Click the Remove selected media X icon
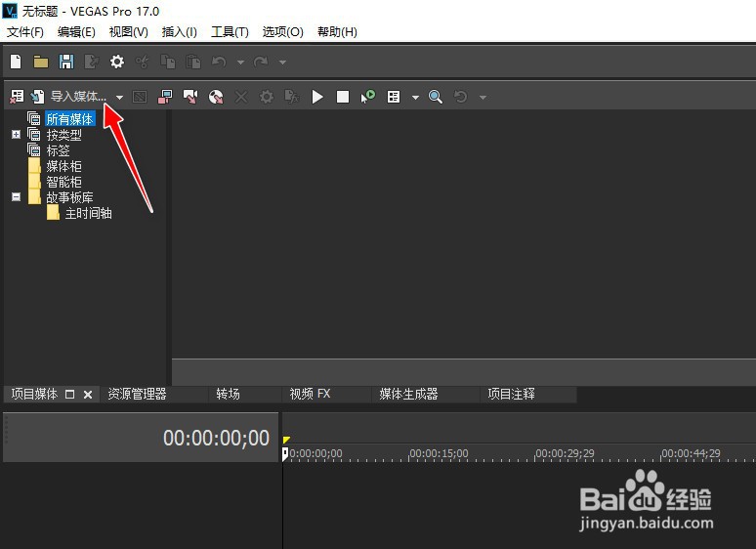 (241, 97)
